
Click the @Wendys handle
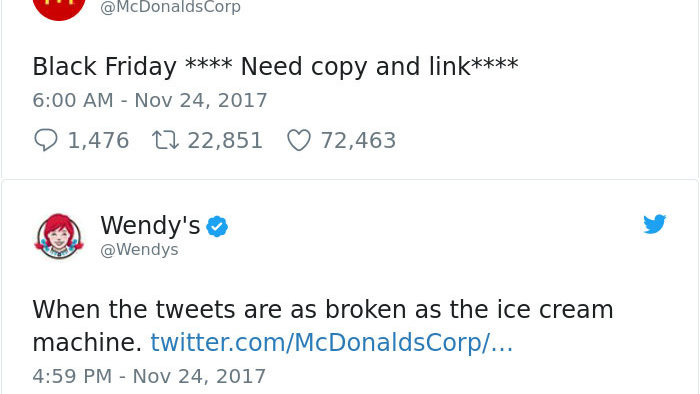[139, 249]
